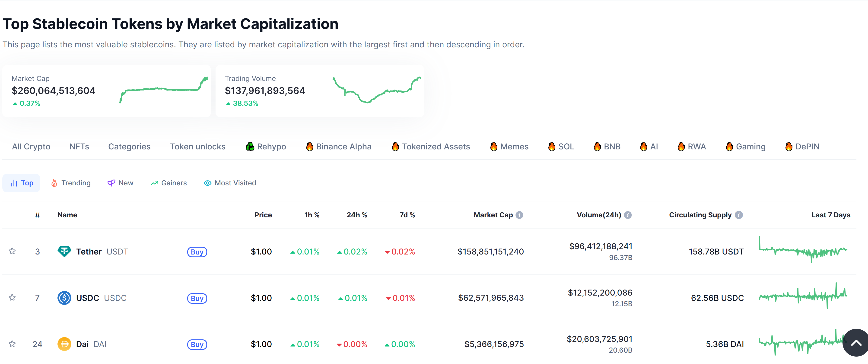Sort table by 24h % column
868x364 pixels.
point(356,215)
